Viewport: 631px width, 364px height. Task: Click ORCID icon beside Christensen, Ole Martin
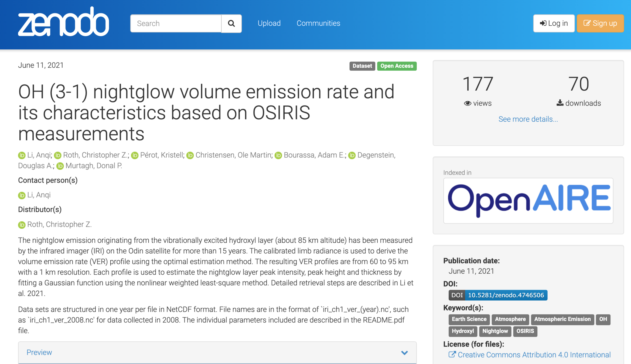click(190, 156)
